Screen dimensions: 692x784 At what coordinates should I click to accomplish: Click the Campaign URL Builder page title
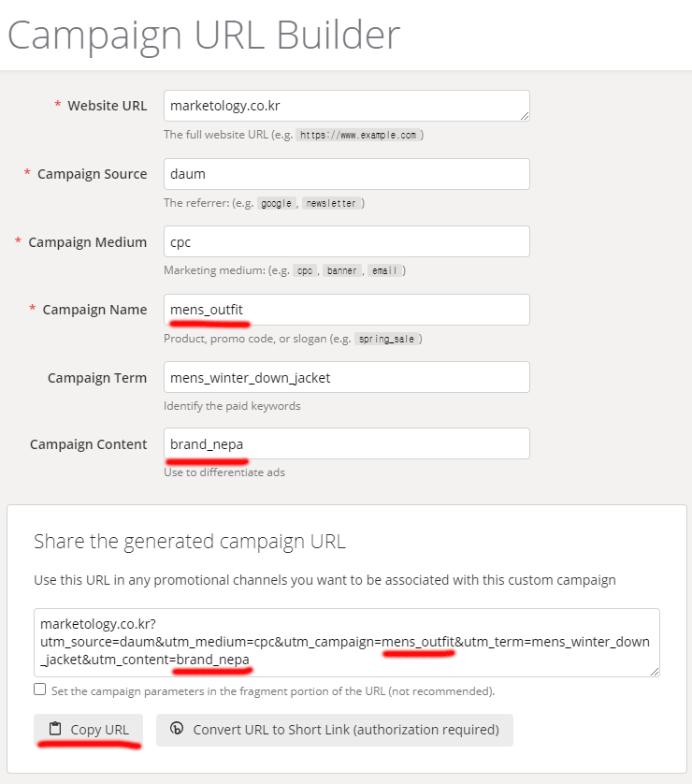coord(204,36)
